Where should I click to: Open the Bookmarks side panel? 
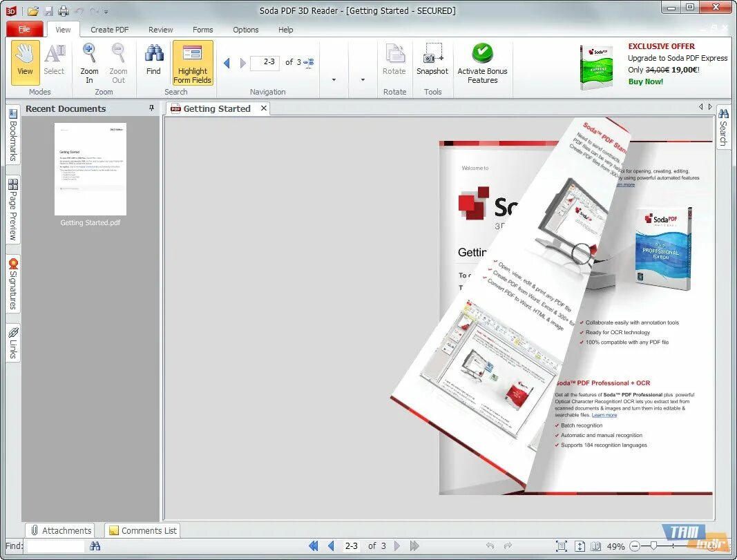coord(12,135)
